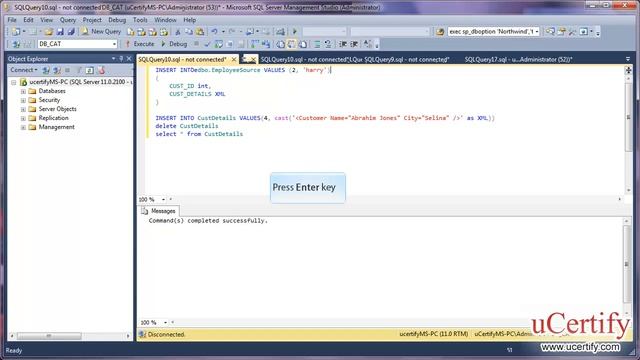Select the Messages results tab
640x360 pixels.
158,211
